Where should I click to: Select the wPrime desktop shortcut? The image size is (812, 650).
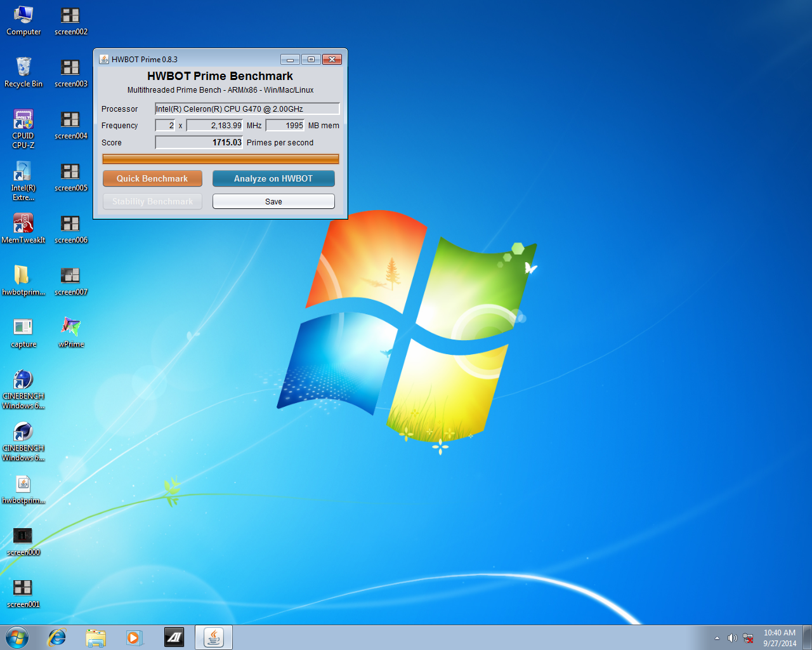[71, 333]
